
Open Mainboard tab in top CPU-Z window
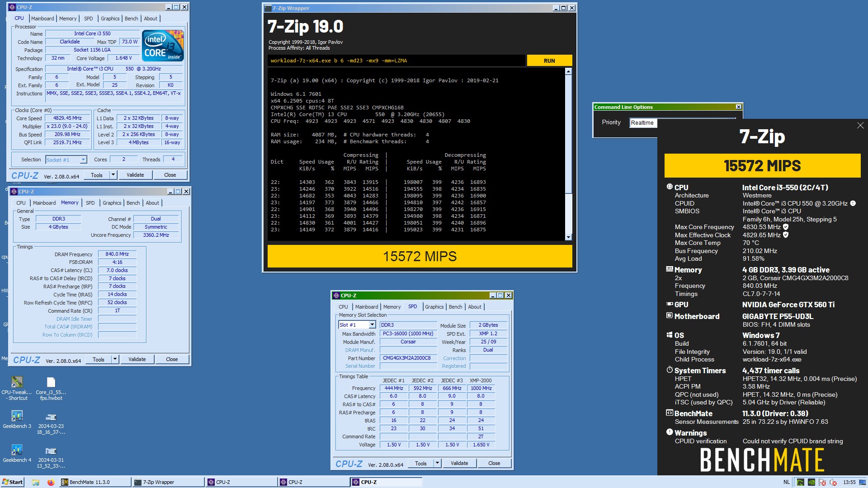[42, 19]
